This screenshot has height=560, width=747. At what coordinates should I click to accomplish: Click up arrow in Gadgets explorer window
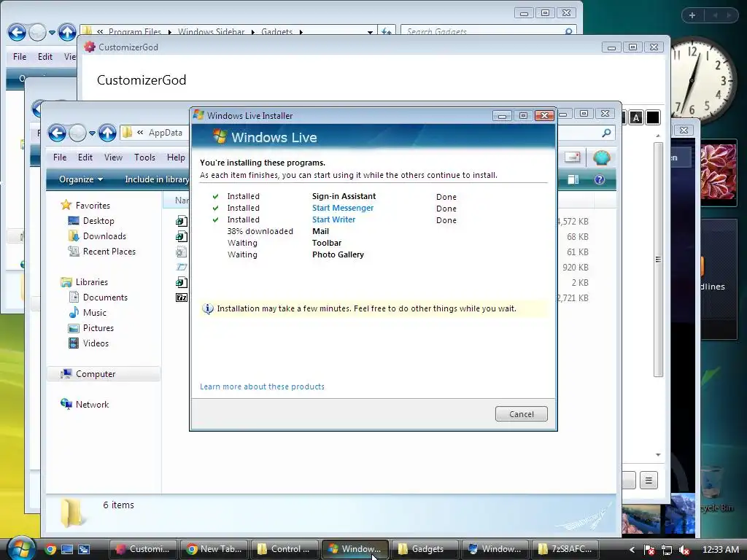point(67,32)
